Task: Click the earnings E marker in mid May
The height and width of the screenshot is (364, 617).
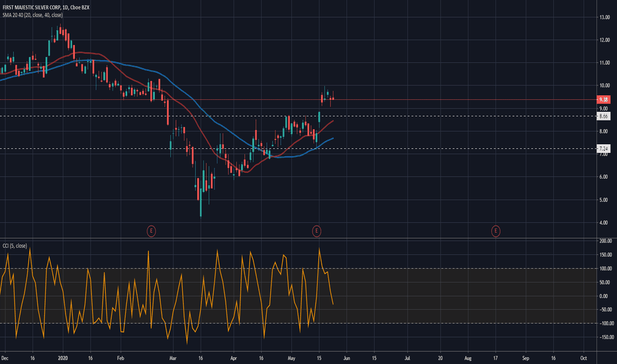Action: tap(316, 231)
